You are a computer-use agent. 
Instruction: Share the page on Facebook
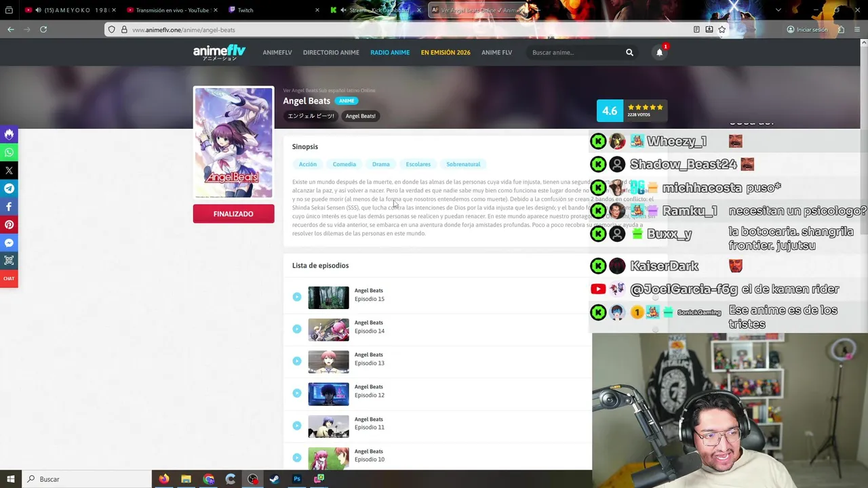[9, 207]
